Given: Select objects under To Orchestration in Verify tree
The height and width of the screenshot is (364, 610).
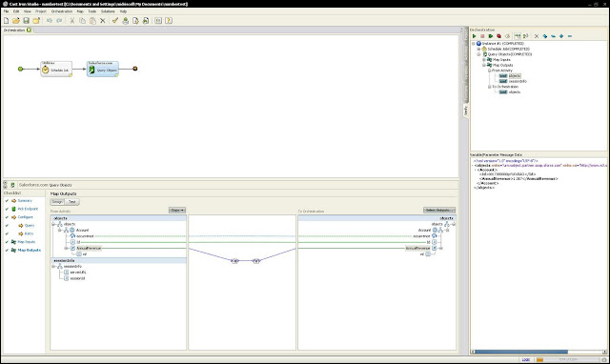Looking at the screenshot, I should tap(515, 92).
